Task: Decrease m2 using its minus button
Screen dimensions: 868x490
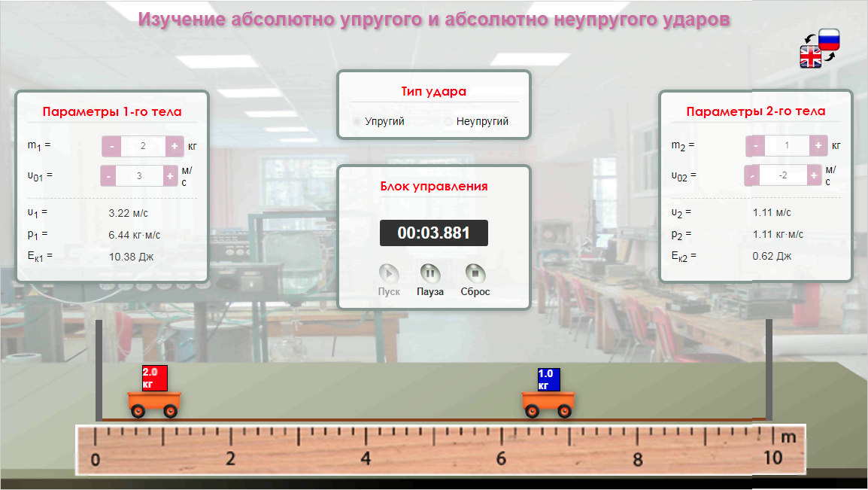Action: click(757, 145)
